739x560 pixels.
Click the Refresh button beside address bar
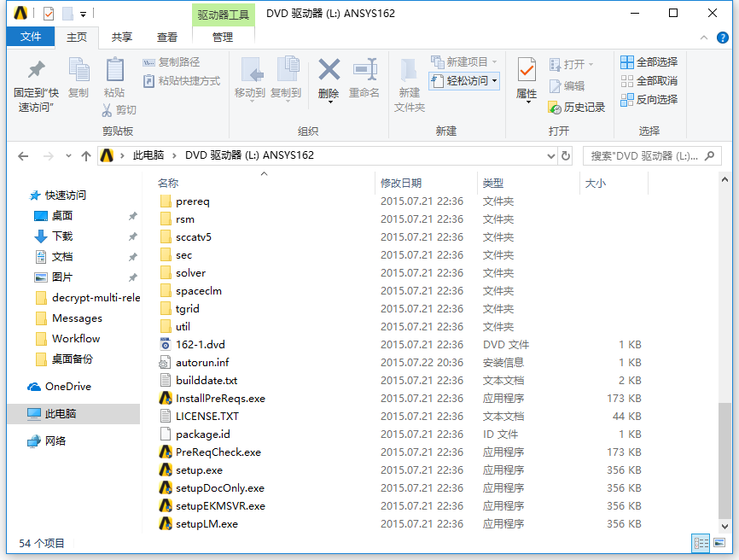566,155
